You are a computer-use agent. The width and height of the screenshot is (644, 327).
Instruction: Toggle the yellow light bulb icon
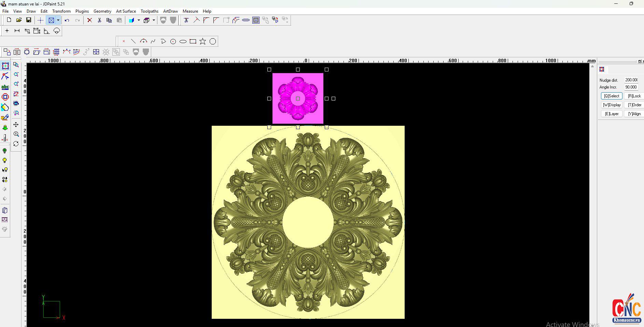pyautogui.click(x=5, y=160)
